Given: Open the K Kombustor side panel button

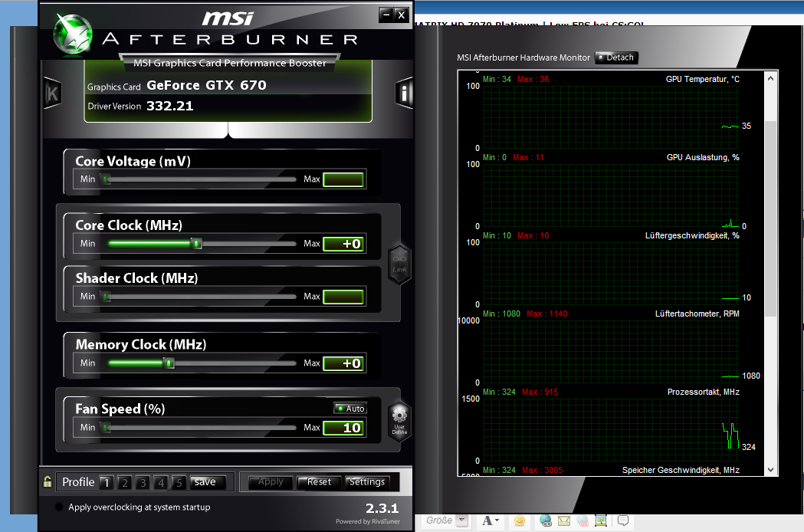Looking at the screenshot, I should tap(52, 93).
